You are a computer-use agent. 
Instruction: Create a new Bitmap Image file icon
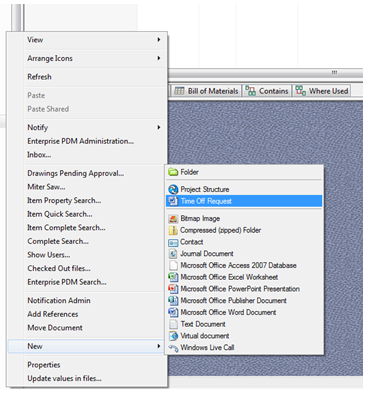click(173, 219)
